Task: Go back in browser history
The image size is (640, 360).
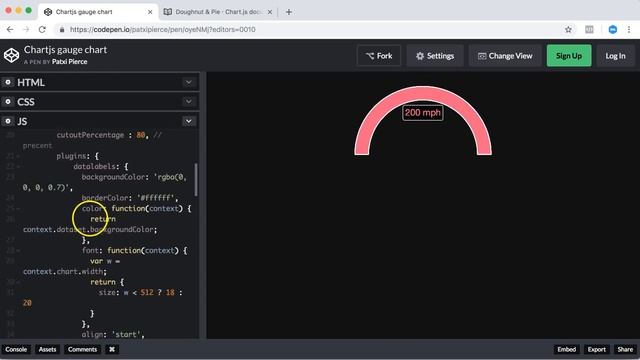Action: point(10,29)
